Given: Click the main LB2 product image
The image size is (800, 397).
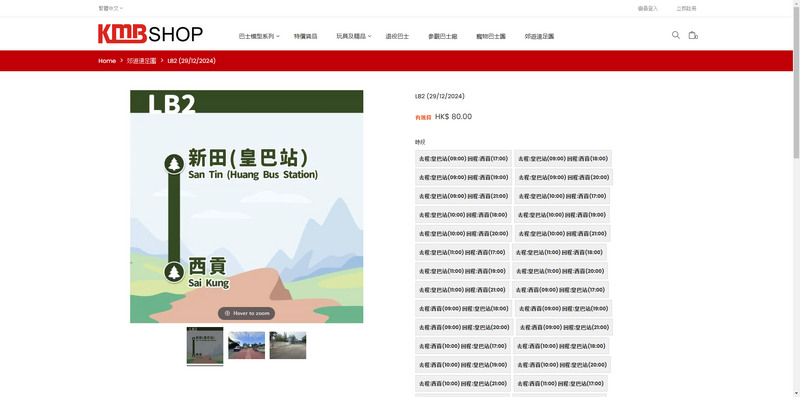Looking at the screenshot, I should (246, 207).
